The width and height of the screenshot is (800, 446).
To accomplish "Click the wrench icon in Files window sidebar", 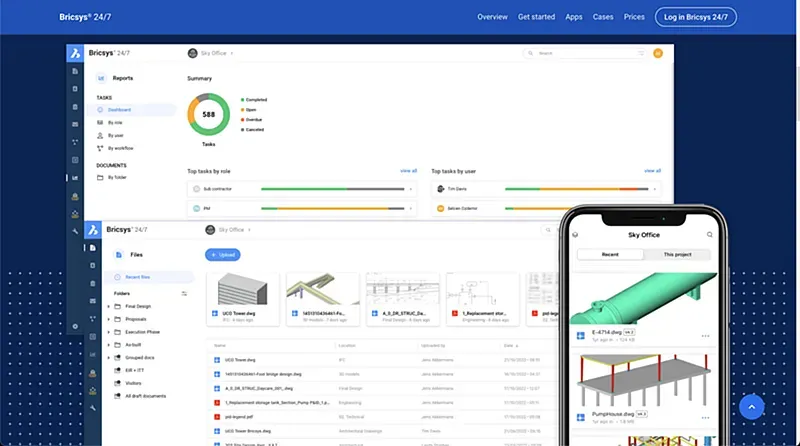I will point(92,408).
